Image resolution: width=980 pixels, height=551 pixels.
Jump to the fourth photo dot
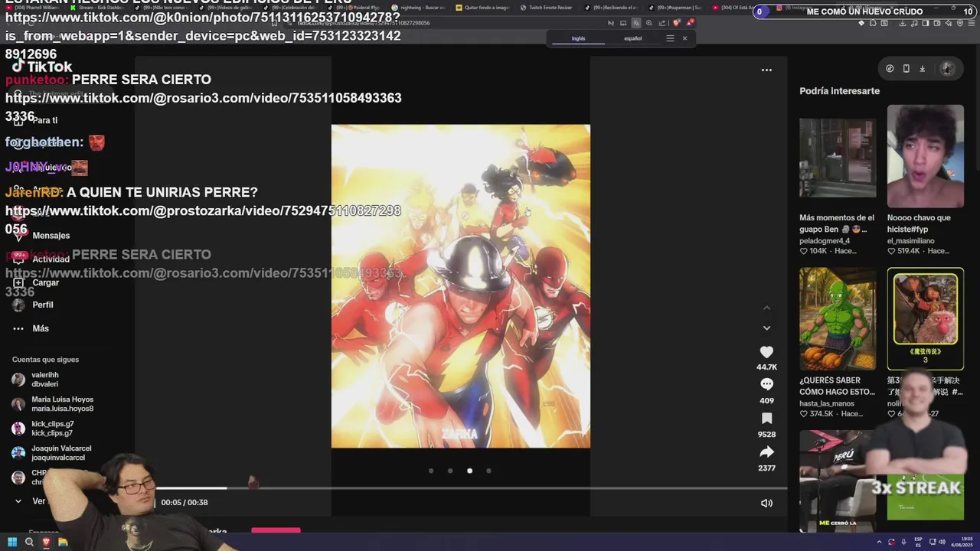click(x=488, y=471)
